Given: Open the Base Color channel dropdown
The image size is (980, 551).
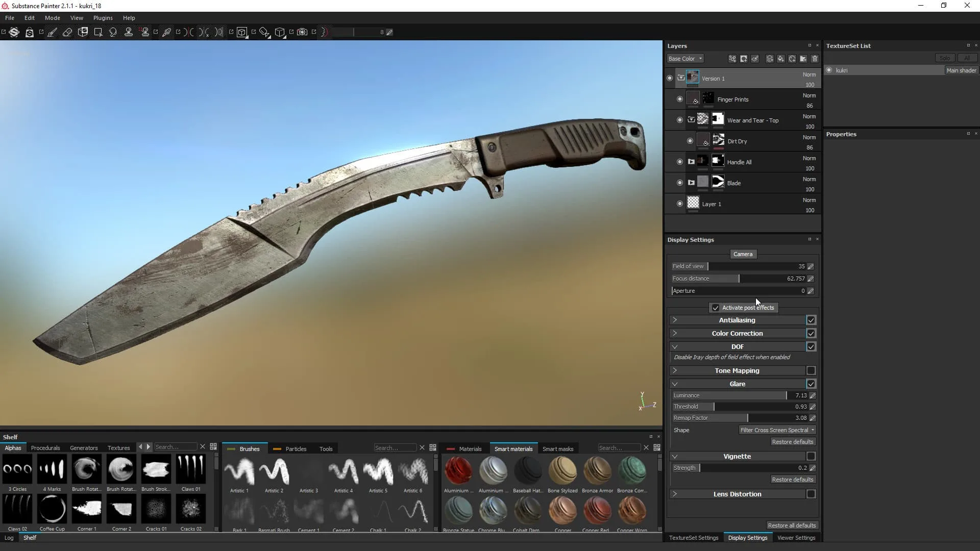Looking at the screenshot, I should click(x=684, y=58).
